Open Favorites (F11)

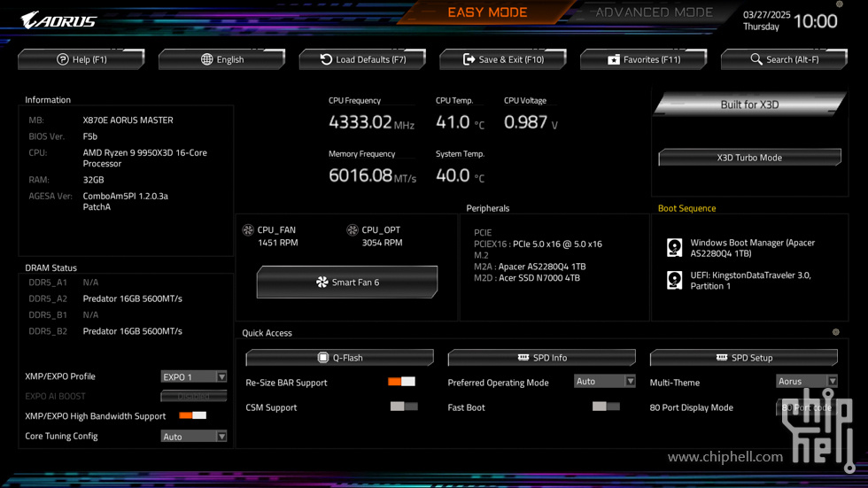click(x=644, y=59)
